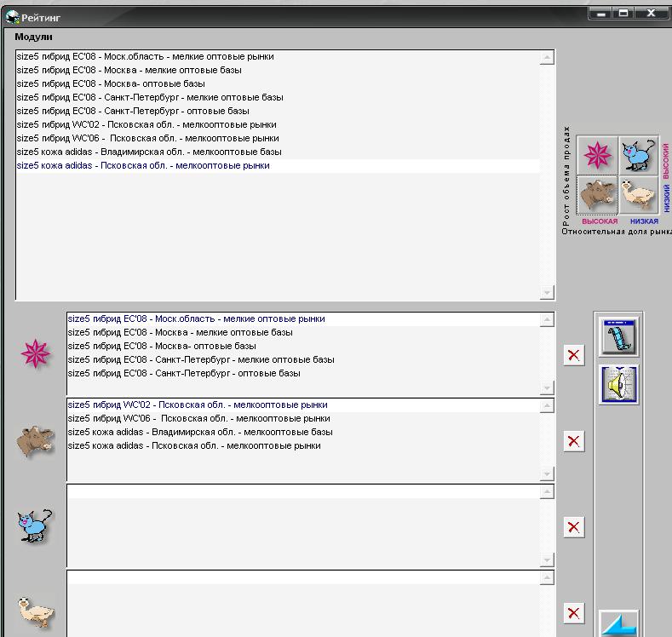Select 'Моск.область - мелкие оптовые рынки' in star list

(x=303, y=319)
